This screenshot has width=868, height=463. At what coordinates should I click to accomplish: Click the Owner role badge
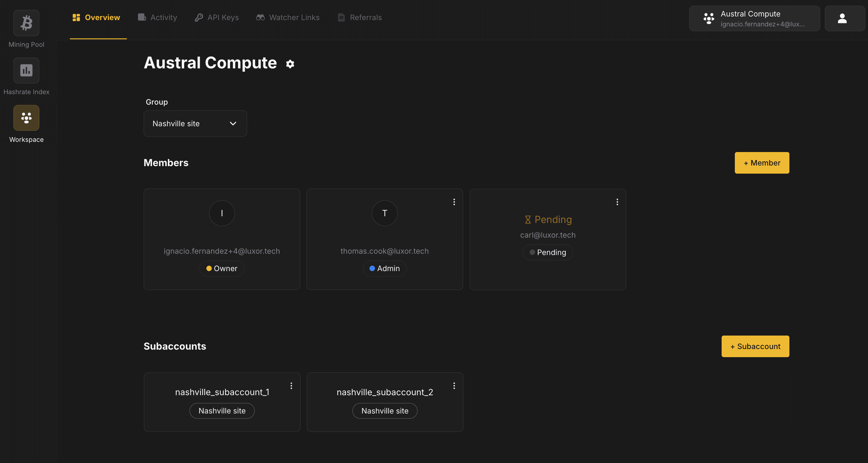pos(222,269)
